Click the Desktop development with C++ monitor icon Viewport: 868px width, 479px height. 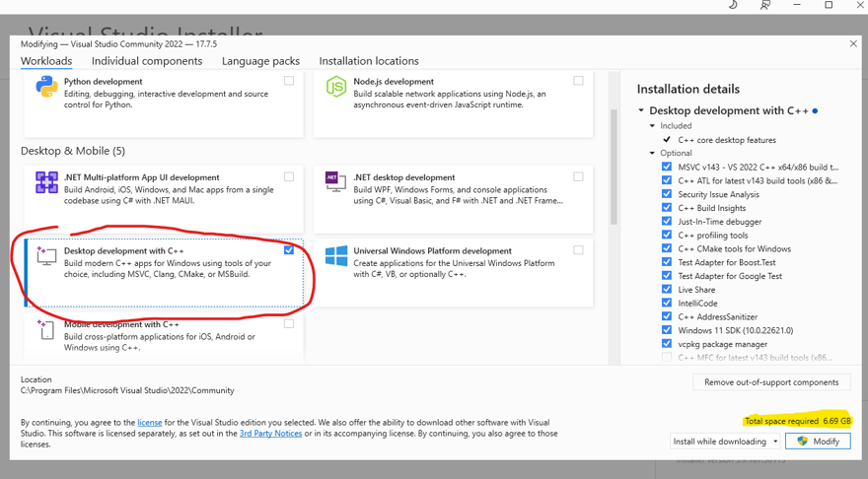click(46, 256)
